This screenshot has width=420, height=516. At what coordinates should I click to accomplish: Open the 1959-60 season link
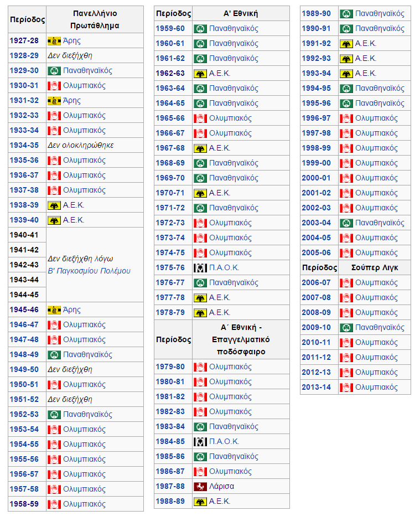[170, 28]
